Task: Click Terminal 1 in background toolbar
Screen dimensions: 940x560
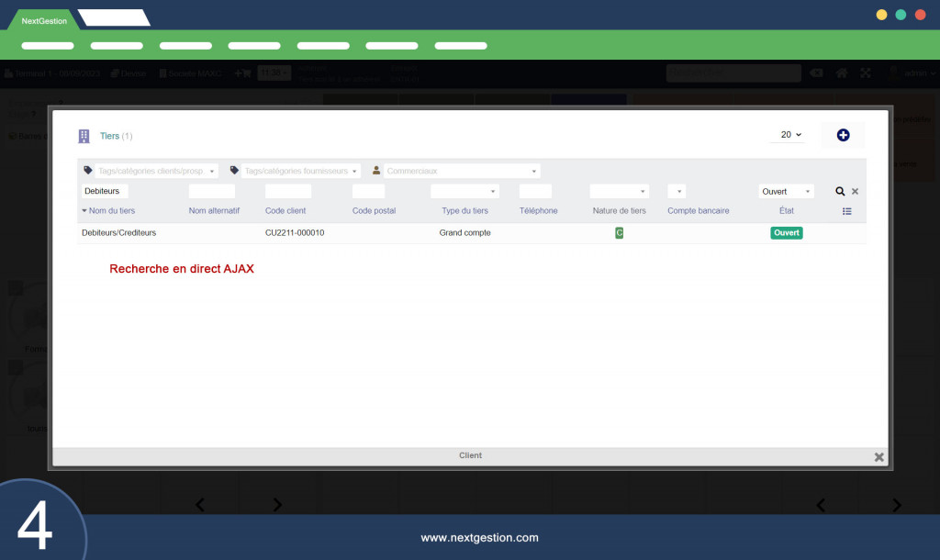Action: (x=52, y=73)
